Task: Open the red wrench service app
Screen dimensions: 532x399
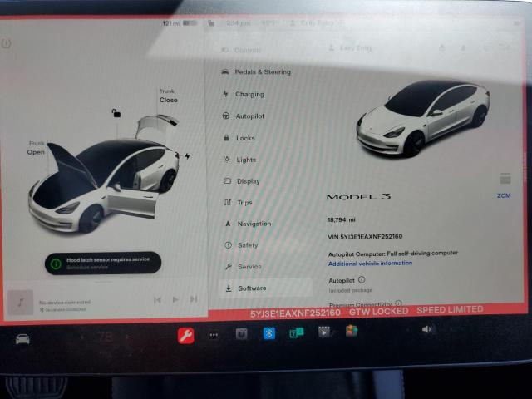Action: coord(186,336)
